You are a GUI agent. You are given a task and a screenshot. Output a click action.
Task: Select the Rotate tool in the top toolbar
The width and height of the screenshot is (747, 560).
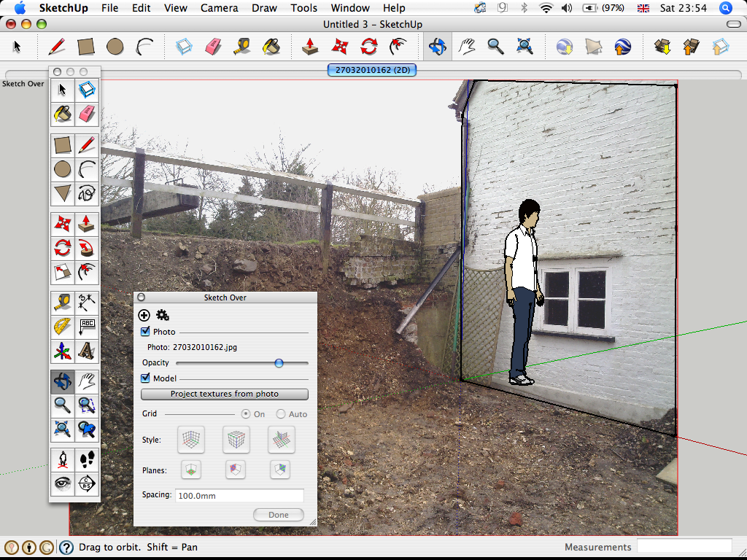(368, 47)
